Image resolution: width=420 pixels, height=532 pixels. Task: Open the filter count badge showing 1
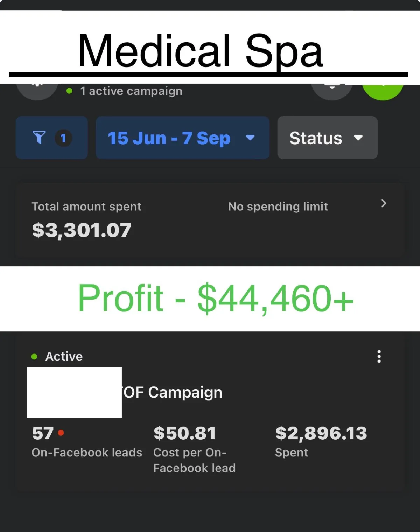pos(63,138)
